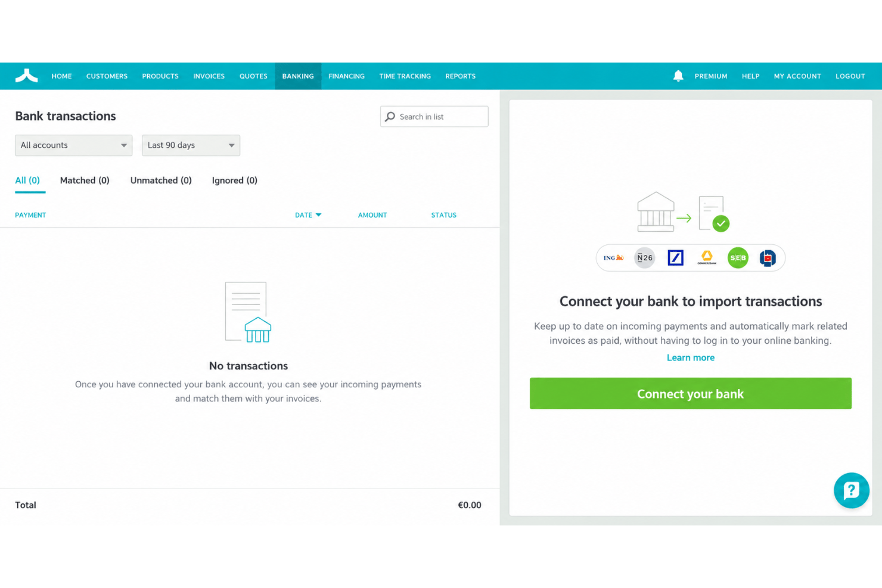Switch to the Unmatched (0) tab
This screenshot has height=588, width=882.
161,181
